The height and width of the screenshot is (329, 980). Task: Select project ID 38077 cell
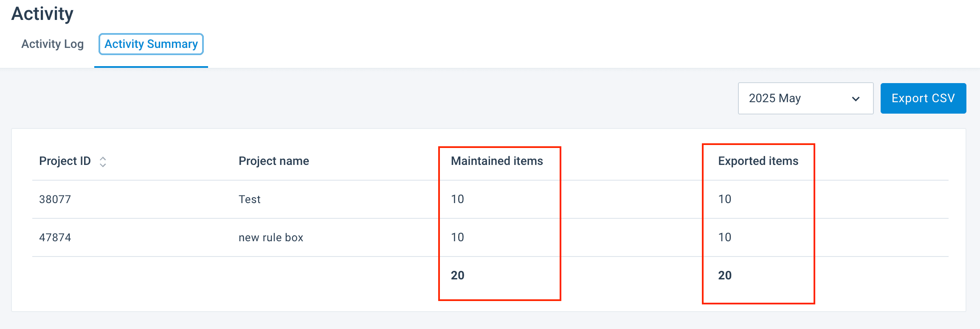click(55, 199)
